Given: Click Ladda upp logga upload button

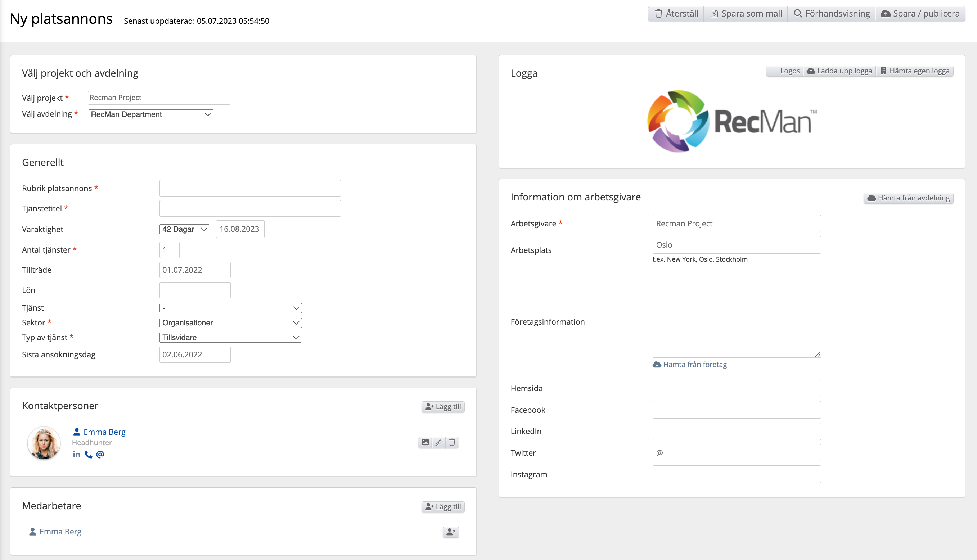Looking at the screenshot, I should 839,71.
